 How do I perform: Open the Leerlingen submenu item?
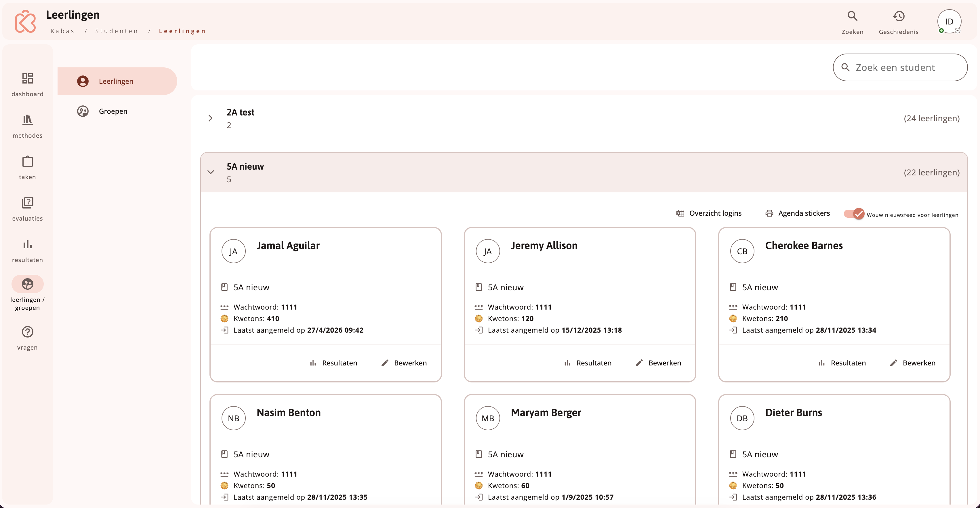click(x=117, y=81)
